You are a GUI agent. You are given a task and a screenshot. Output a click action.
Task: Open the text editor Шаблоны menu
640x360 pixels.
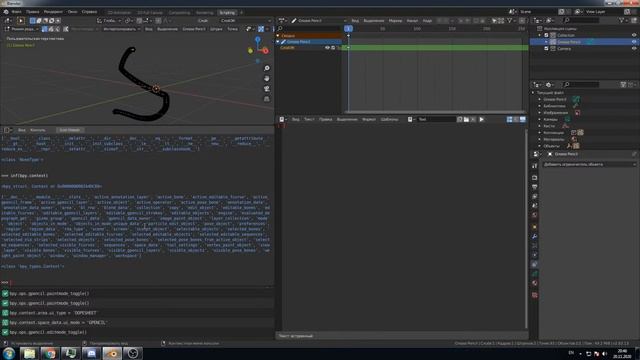coord(389,119)
